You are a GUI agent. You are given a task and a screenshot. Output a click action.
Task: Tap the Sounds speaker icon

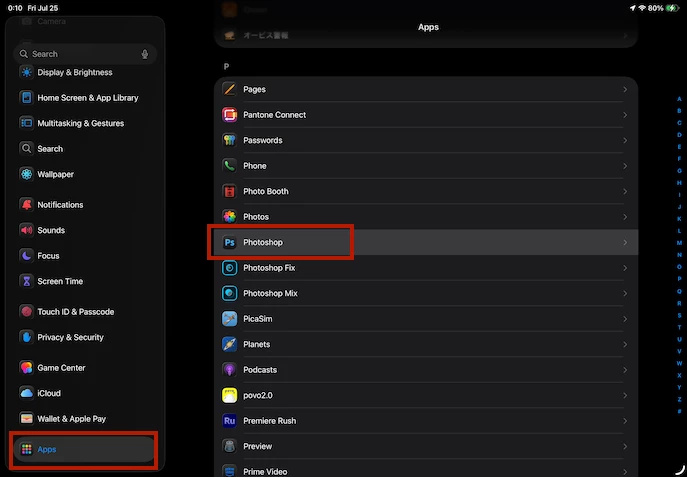click(x=27, y=230)
